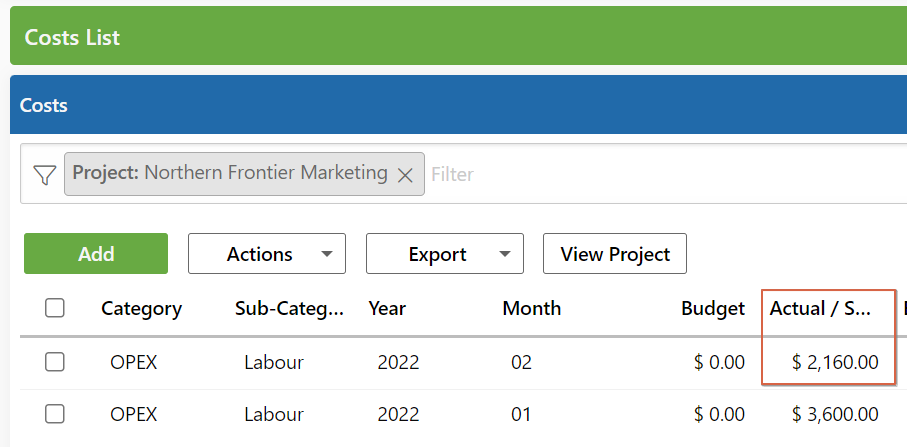The width and height of the screenshot is (907, 447).
Task: Click the Actual / S... column header
Action: (x=820, y=308)
